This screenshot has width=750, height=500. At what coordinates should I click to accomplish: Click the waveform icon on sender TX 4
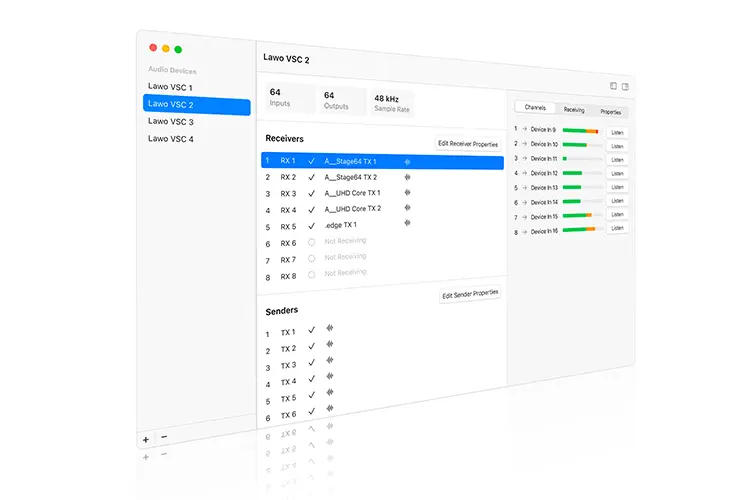330,377
